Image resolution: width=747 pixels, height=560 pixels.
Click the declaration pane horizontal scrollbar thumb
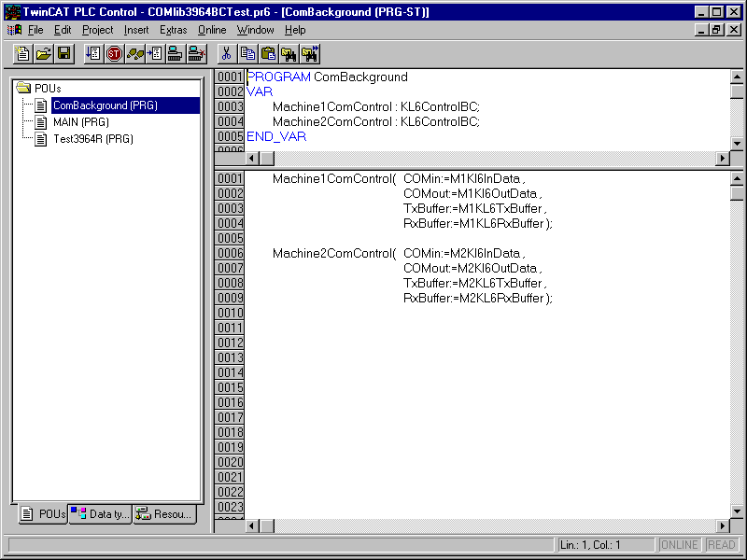(267, 158)
